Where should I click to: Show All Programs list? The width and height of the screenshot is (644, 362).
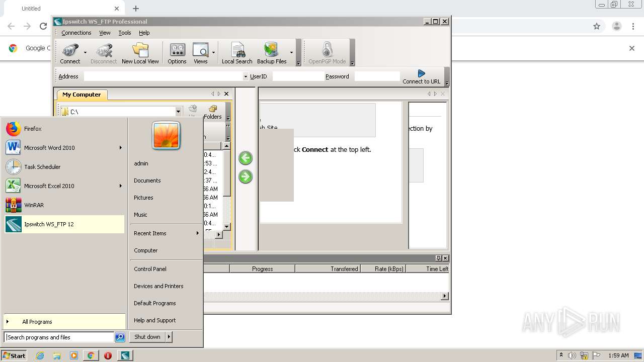(64, 322)
